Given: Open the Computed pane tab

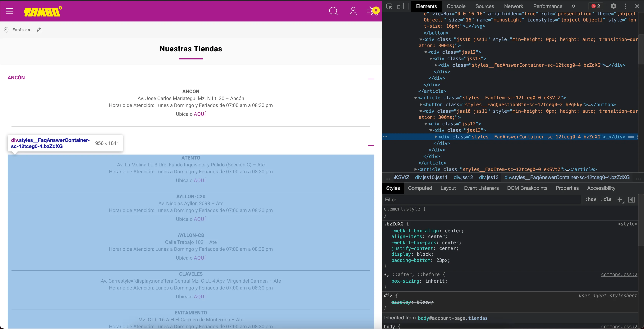Looking at the screenshot, I should pos(420,188).
